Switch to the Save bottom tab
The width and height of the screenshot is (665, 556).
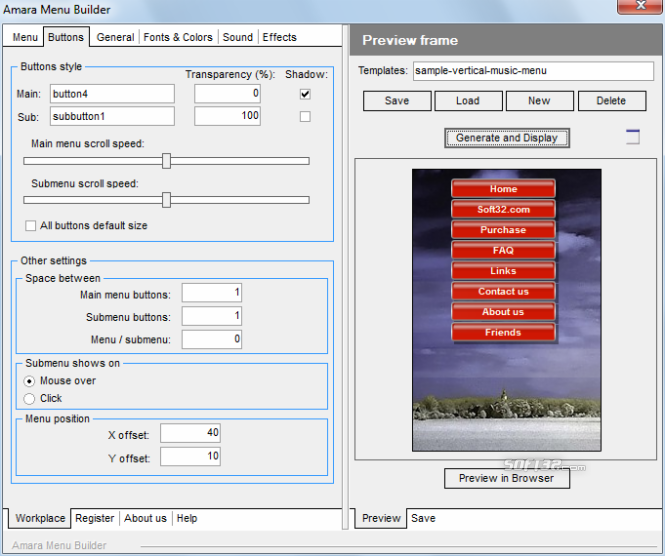click(x=423, y=518)
